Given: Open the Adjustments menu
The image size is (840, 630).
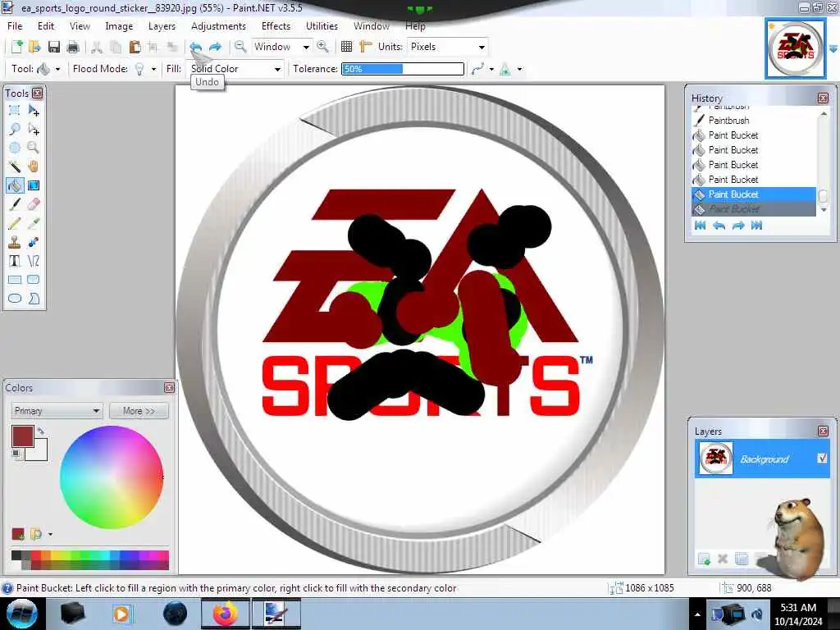Looking at the screenshot, I should pyautogui.click(x=218, y=25).
